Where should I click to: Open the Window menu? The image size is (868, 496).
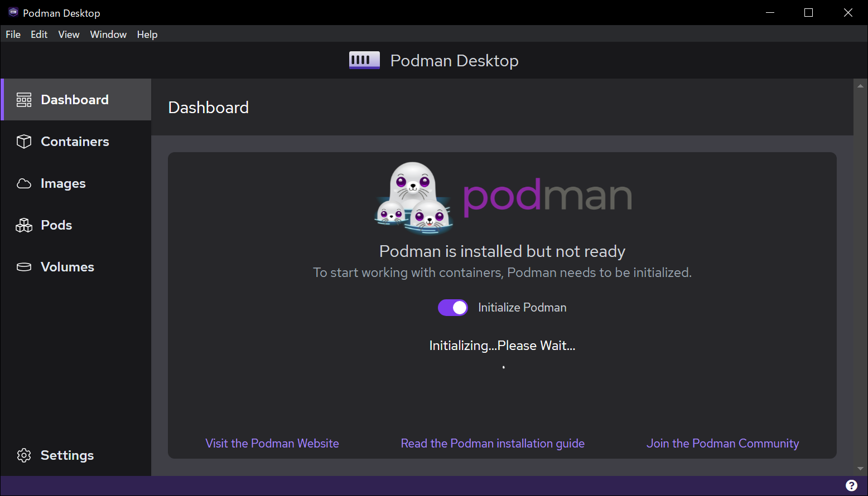[x=108, y=35]
